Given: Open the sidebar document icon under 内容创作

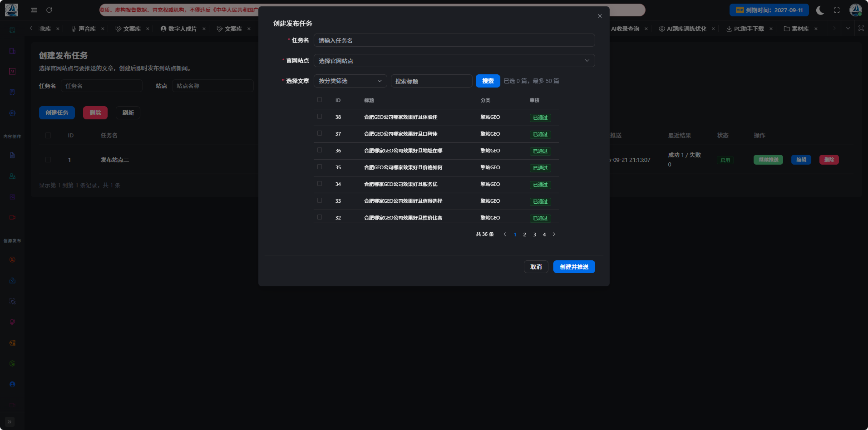Looking at the screenshot, I should (x=12, y=155).
